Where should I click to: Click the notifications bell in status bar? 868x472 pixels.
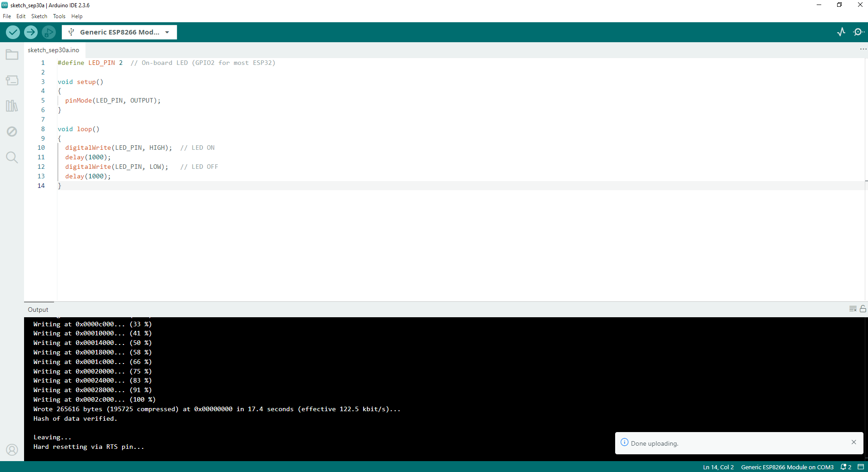pos(845,467)
